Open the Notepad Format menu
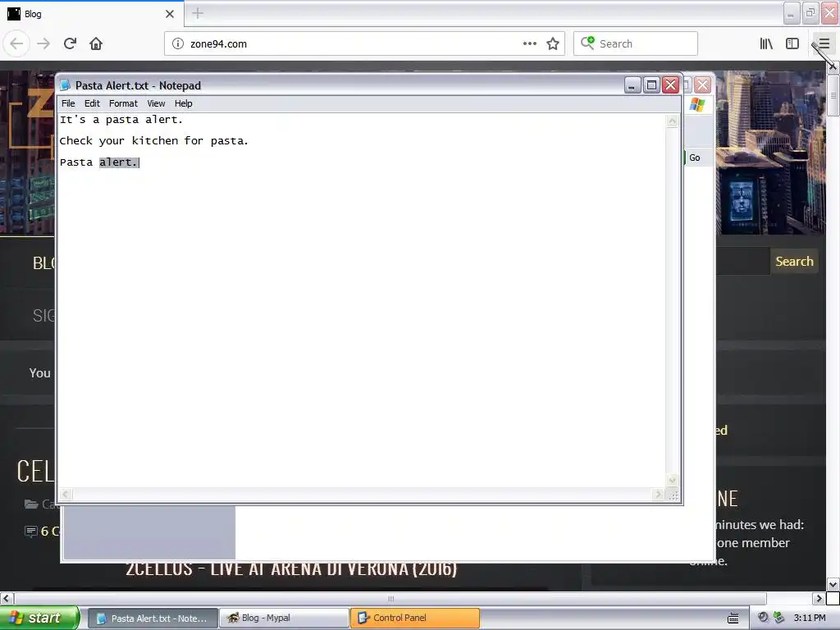The image size is (840, 630). [123, 103]
